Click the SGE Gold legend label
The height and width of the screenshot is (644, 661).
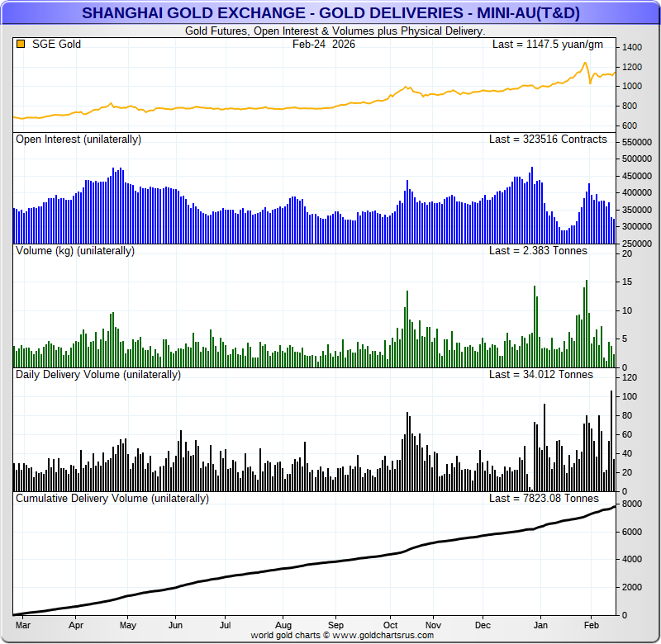[56, 44]
